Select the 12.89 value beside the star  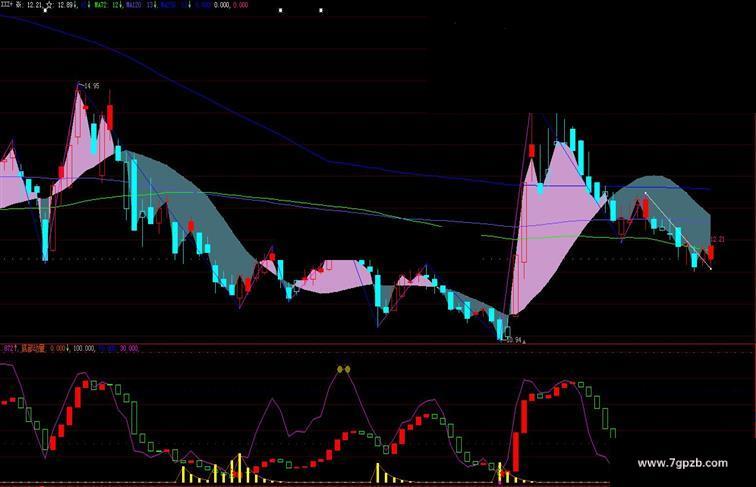click(x=65, y=5)
